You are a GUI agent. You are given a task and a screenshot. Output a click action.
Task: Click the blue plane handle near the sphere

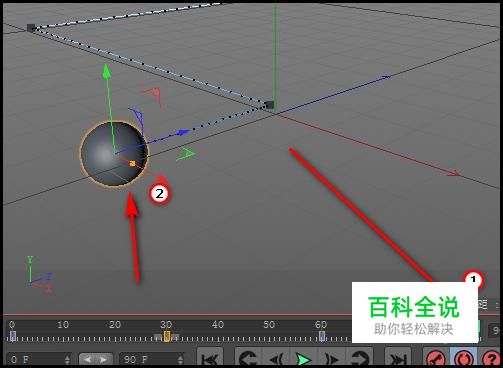(137, 118)
